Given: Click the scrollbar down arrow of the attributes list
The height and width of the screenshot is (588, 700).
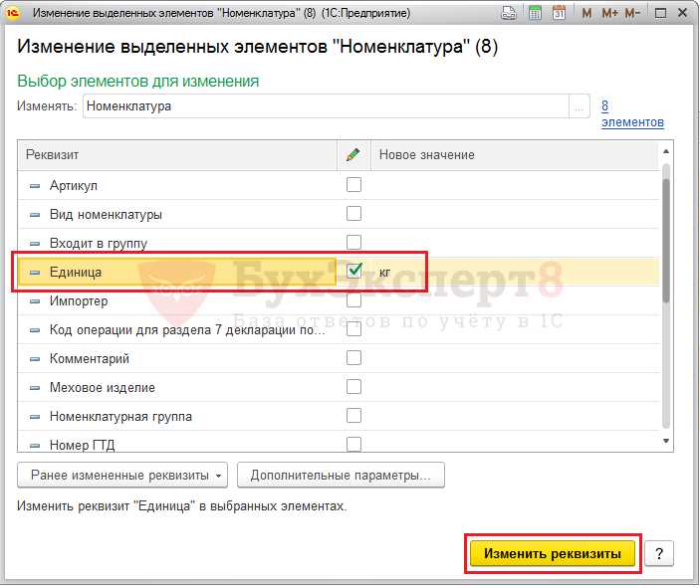Looking at the screenshot, I should pos(665,441).
